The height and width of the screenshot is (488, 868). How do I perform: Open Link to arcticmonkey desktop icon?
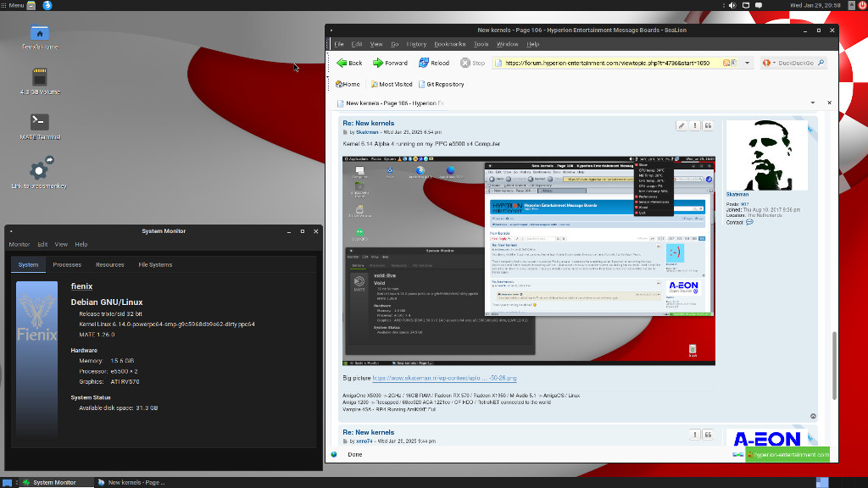click(x=39, y=174)
